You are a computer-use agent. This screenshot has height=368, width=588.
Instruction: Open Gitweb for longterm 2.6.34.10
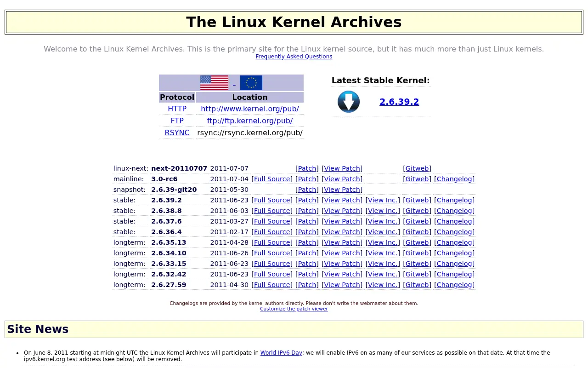click(417, 253)
